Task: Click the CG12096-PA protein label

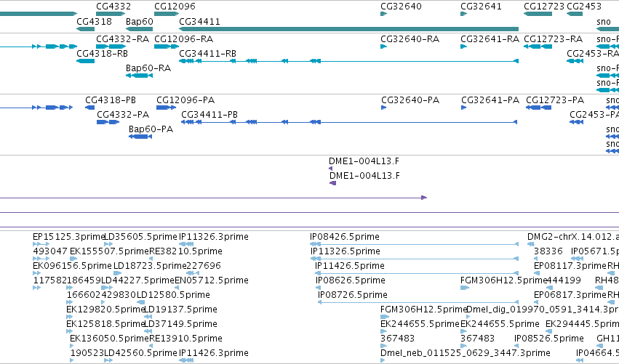Action: (185, 100)
